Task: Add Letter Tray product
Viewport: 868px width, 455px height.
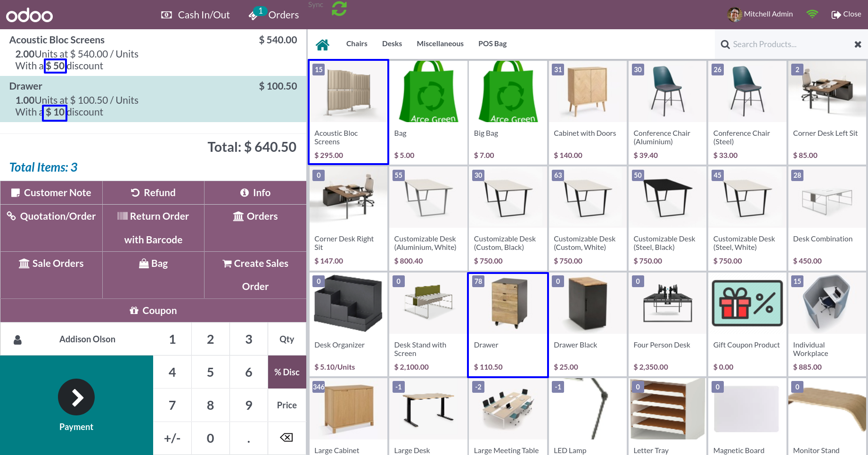Action: pos(667,416)
